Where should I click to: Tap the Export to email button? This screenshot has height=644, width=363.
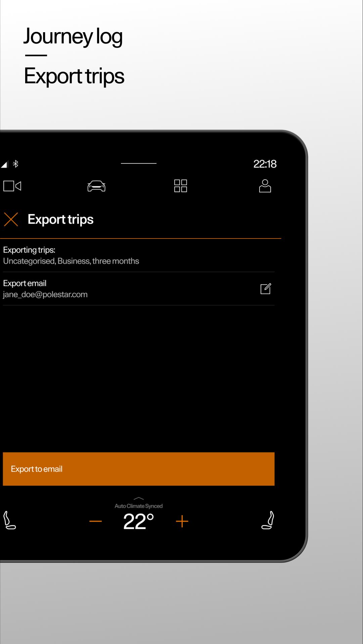point(139,469)
